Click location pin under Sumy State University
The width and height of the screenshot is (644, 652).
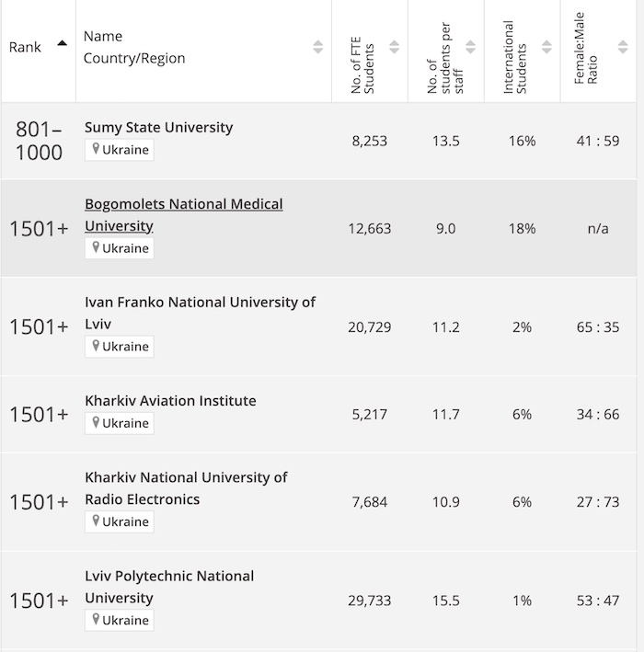[96, 149]
